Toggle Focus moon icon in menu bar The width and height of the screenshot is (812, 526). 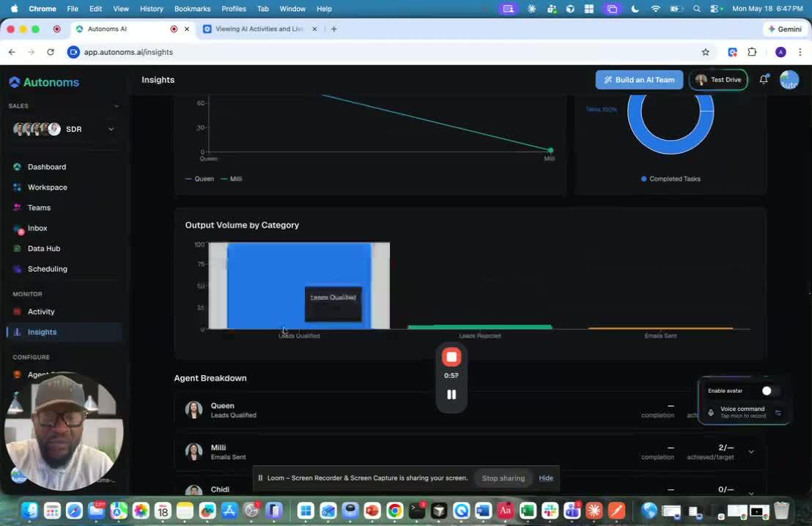pos(635,9)
